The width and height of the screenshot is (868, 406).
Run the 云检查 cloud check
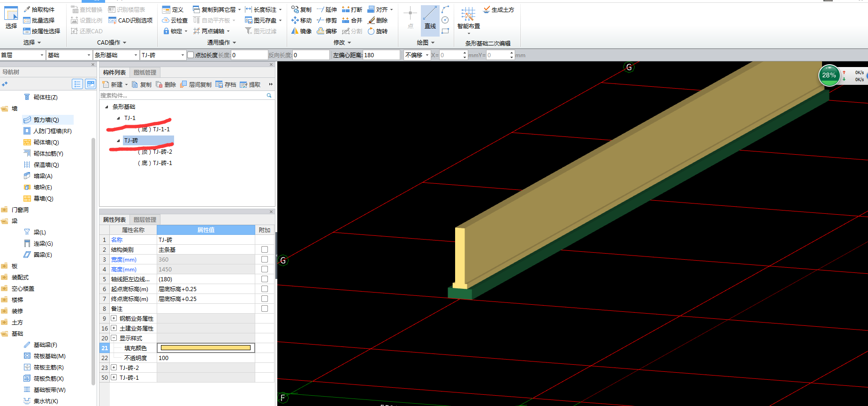coord(175,20)
